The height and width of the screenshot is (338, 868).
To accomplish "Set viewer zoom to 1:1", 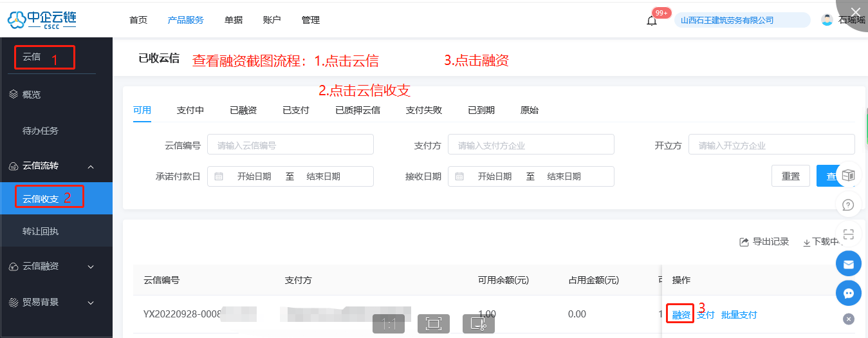I will (x=389, y=324).
